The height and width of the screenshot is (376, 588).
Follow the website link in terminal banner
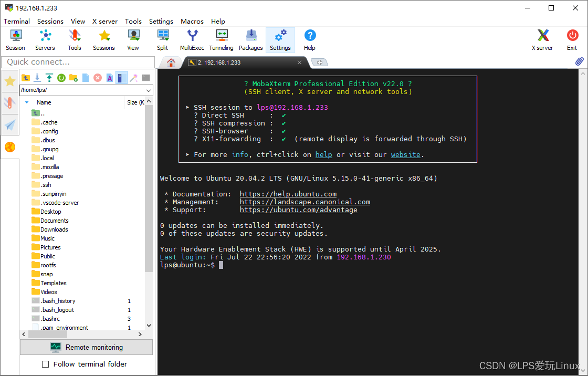pos(405,154)
